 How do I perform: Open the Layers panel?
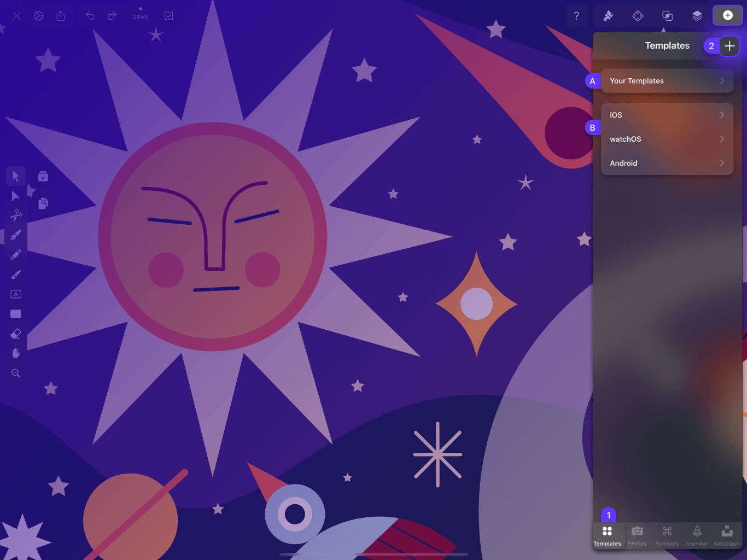pos(697,16)
